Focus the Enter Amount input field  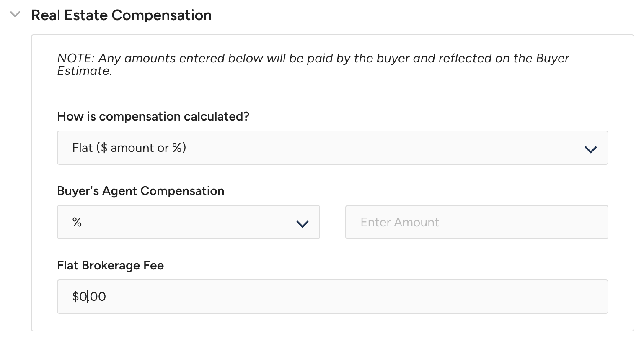point(476,222)
